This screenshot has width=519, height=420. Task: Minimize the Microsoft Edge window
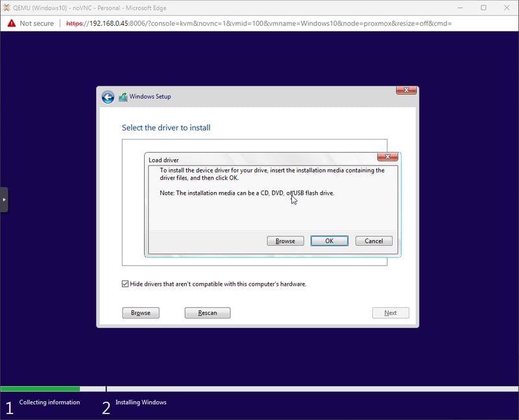[x=461, y=7]
